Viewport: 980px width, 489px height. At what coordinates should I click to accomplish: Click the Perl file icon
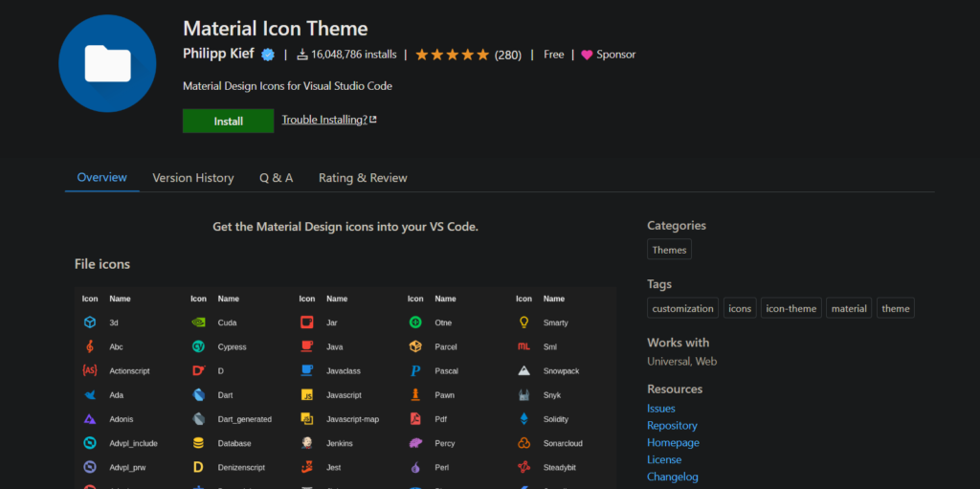tap(415, 467)
